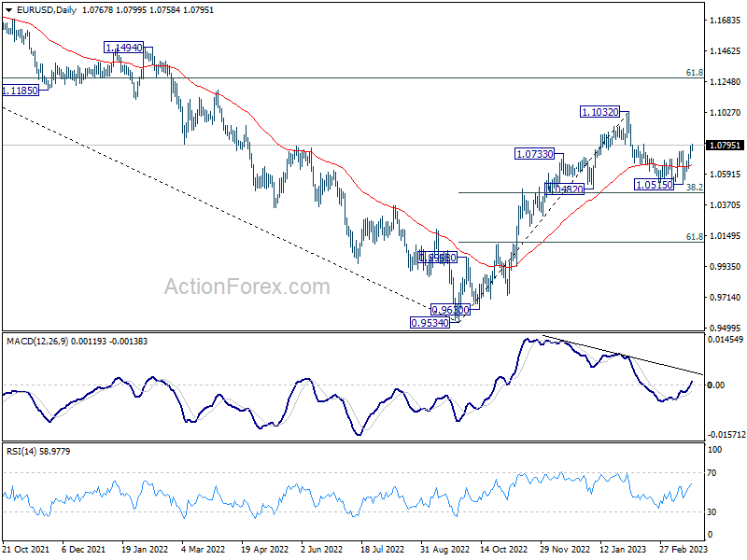Click the RSI 30 level axis label
Viewport: 747px width, 560px height.
tap(712, 511)
